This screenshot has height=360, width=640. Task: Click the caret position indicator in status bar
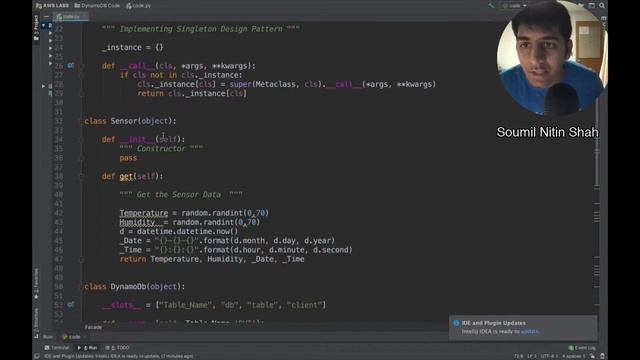[x=518, y=356]
